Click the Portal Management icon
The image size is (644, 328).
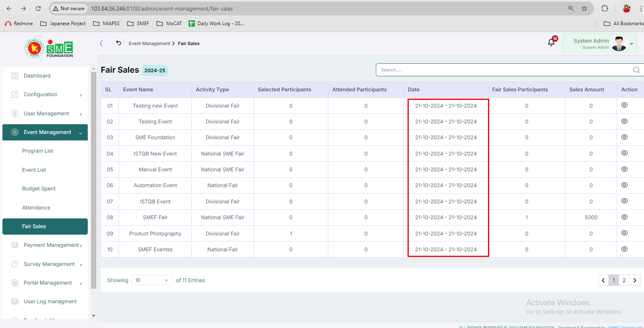[x=15, y=283]
